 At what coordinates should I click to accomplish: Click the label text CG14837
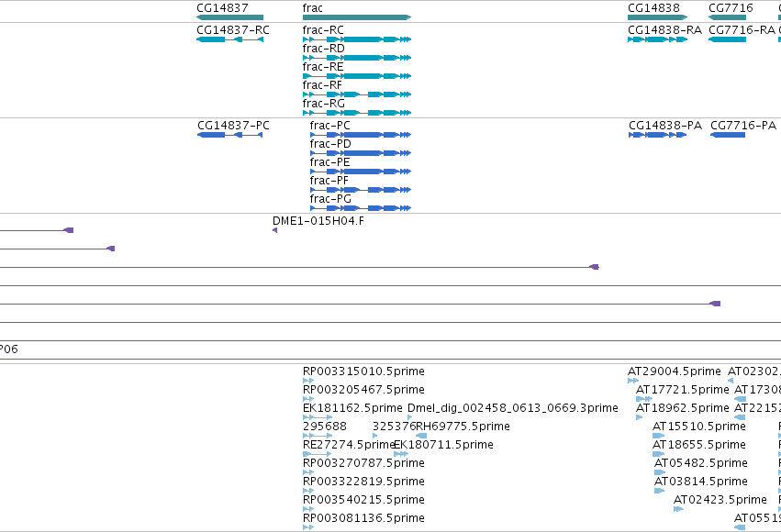[222, 8]
